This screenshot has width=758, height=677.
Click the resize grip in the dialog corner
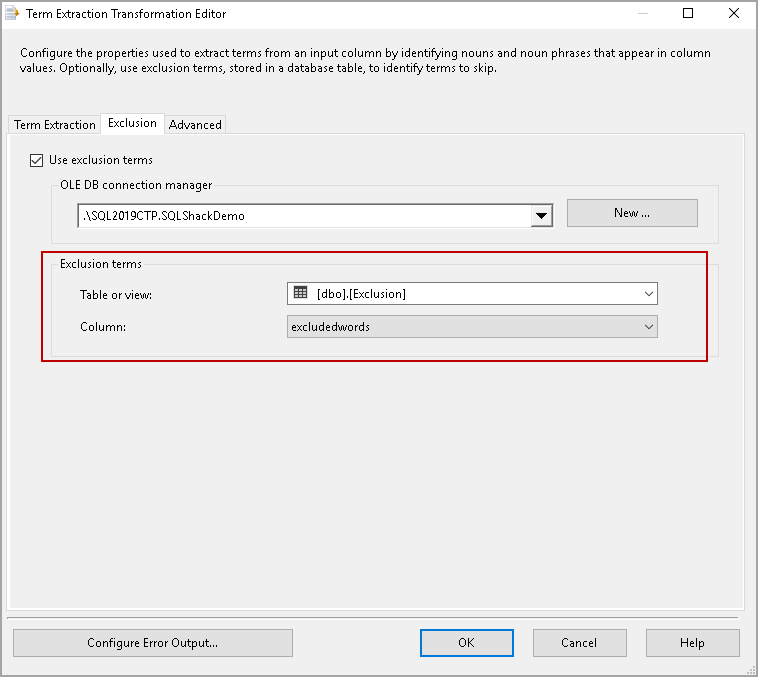click(750, 669)
